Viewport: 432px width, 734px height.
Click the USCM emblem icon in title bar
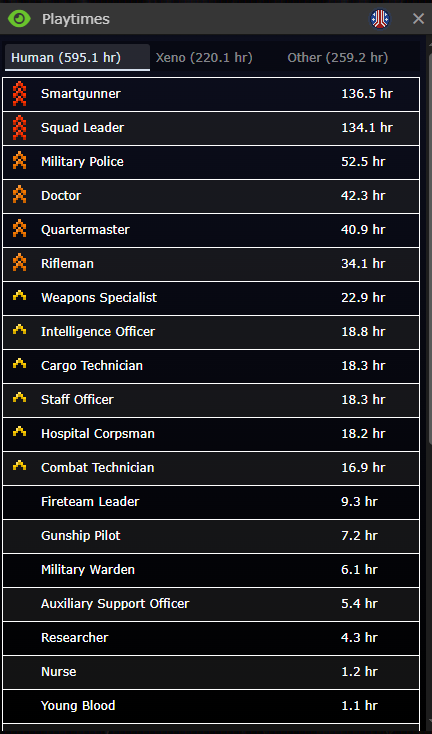click(380, 19)
